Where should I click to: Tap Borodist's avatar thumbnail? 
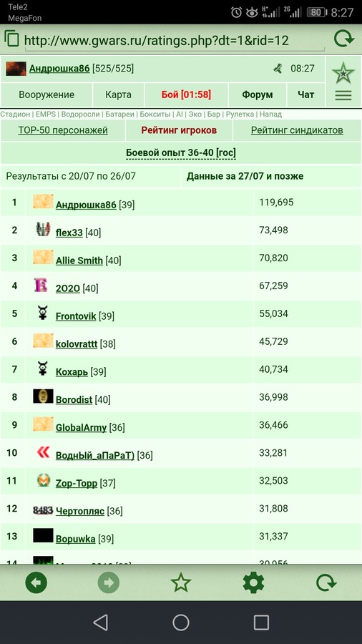[43, 396]
